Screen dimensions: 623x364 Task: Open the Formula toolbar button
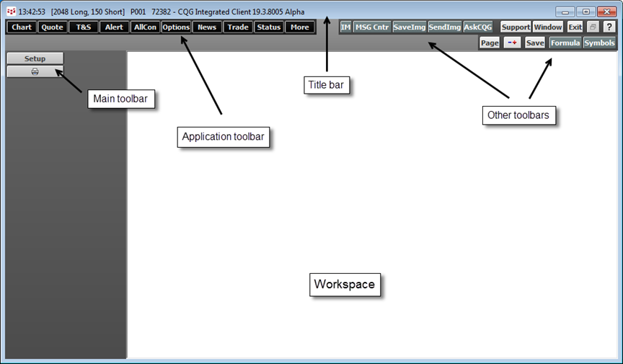coord(565,43)
